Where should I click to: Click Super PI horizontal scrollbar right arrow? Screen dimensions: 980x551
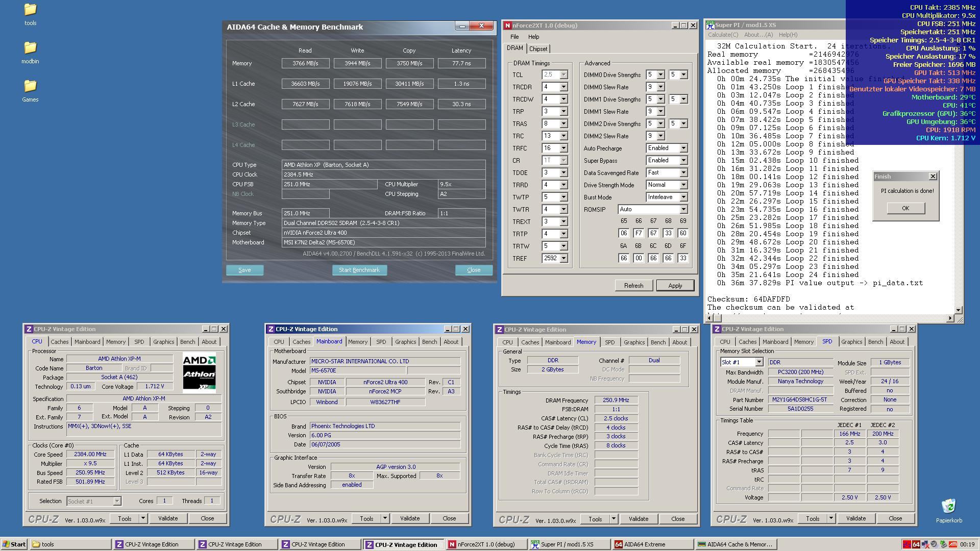(x=950, y=318)
